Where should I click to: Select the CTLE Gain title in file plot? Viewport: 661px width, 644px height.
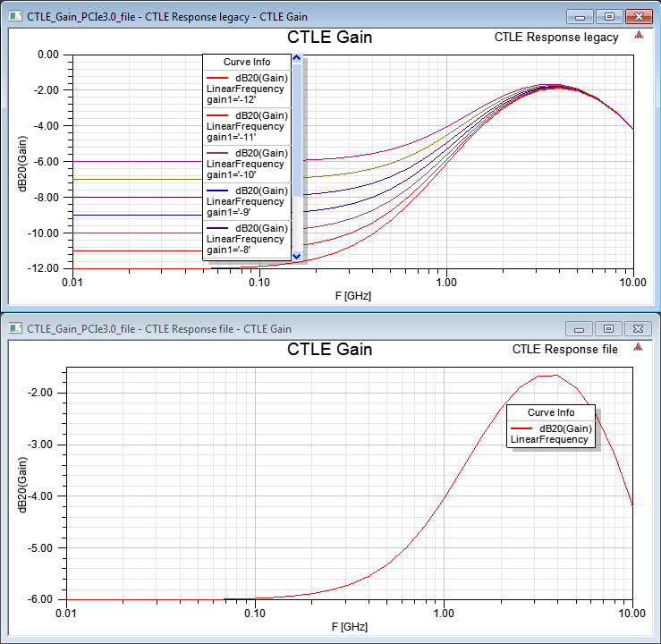tap(330, 350)
